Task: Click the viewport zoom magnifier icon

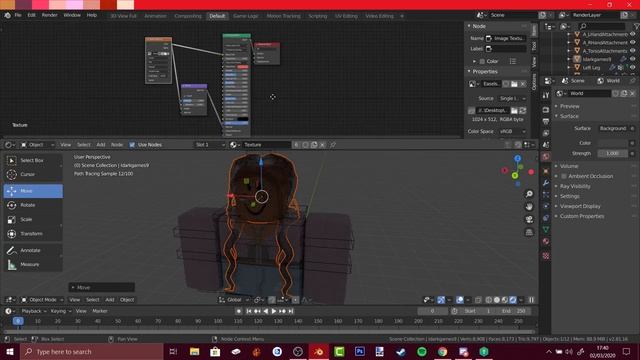Action: point(529,194)
